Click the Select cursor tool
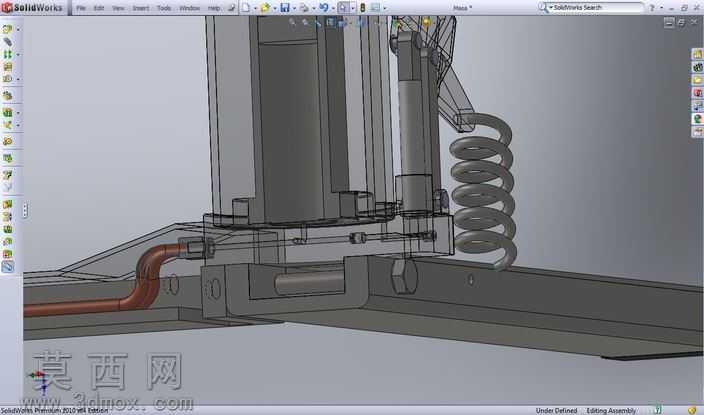Viewport: 704px width, 415px height. pos(343,7)
